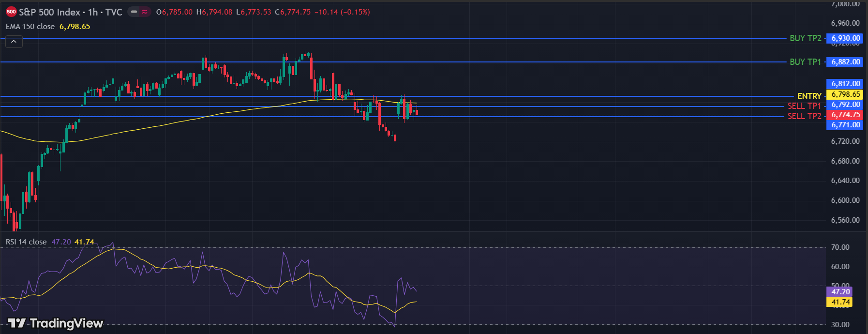Click the purple 47.20 RSI value tag
This screenshot has width=868, height=334.
pos(840,291)
